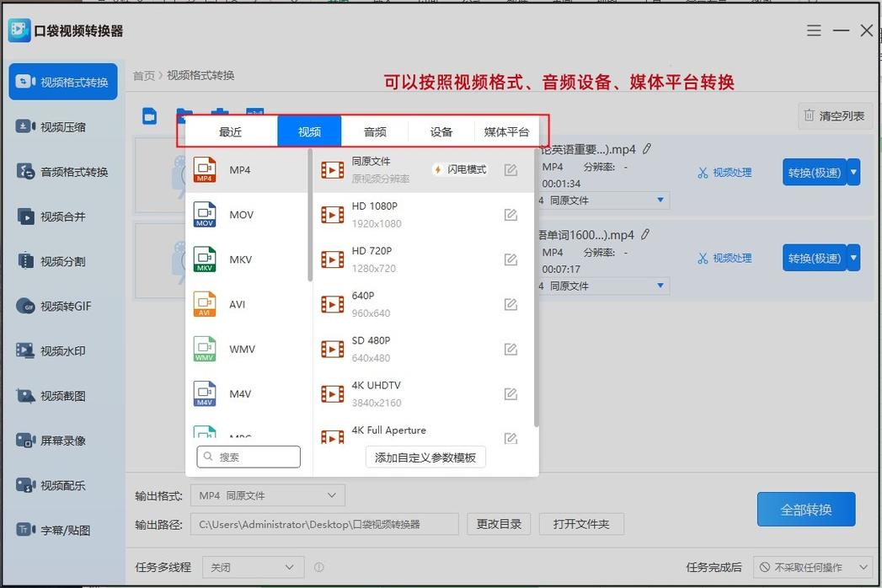882x588 pixels.
Task: Switch to the 媒体平台 tab
Action: pos(507,131)
